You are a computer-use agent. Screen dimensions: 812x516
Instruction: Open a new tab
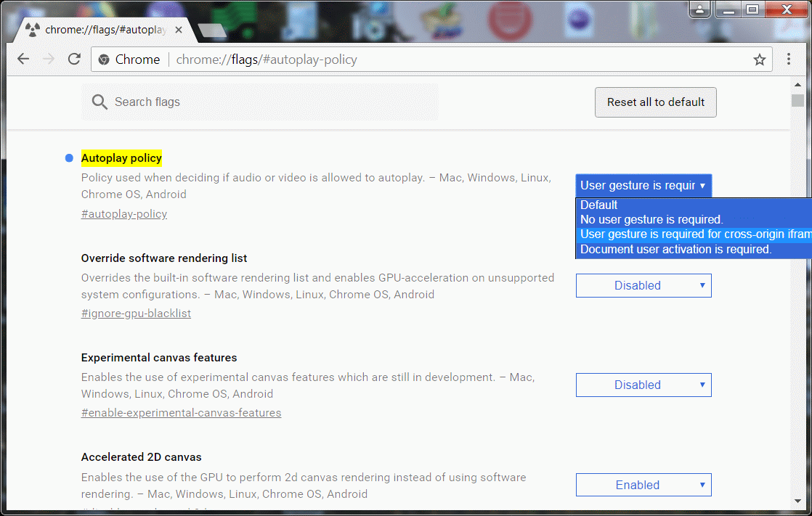click(x=212, y=30)
